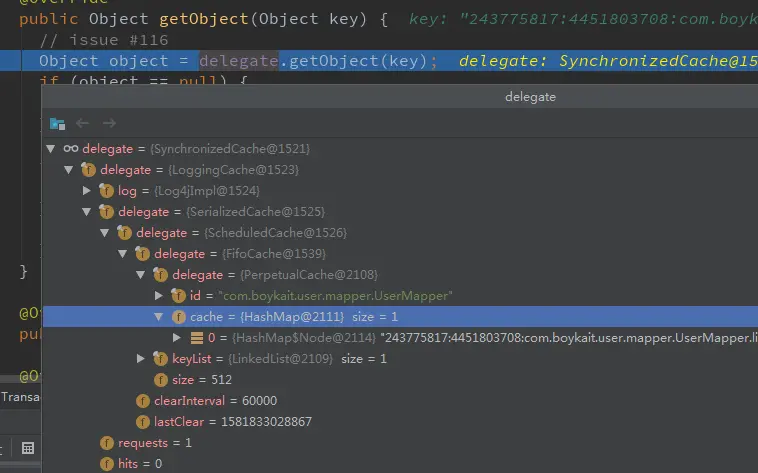Image resolution: width=758 pixels, height=473 pixels.
Task: Select the log = {Log4jImpl@1524} row
Action: pos(400,191)
